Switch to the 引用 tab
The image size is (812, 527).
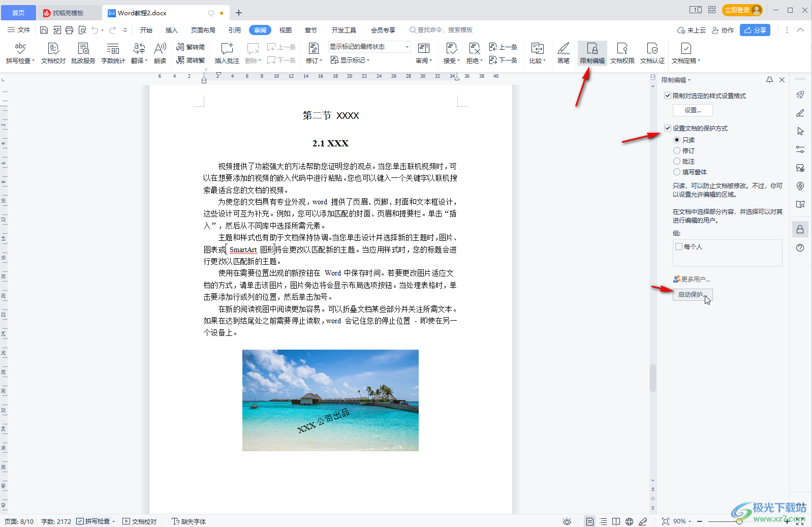point(235,30)
